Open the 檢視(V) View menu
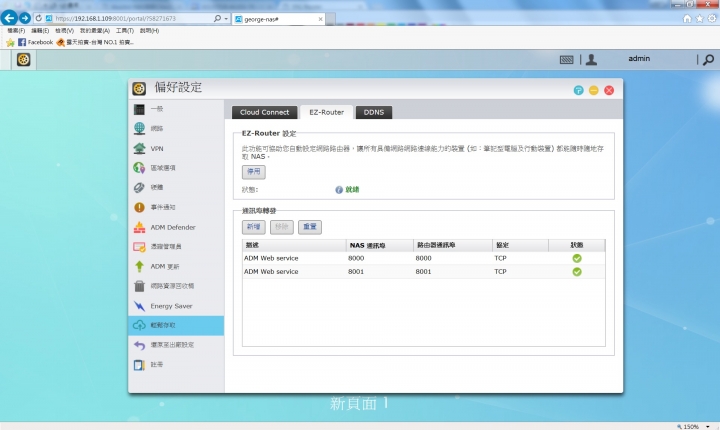This screenshot has height=430, width=720. pyautogui.click(x=64, y=31)
